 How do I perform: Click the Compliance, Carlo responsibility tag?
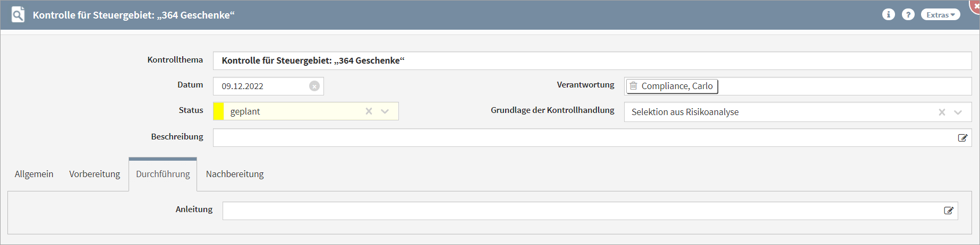tap(677, 86)
